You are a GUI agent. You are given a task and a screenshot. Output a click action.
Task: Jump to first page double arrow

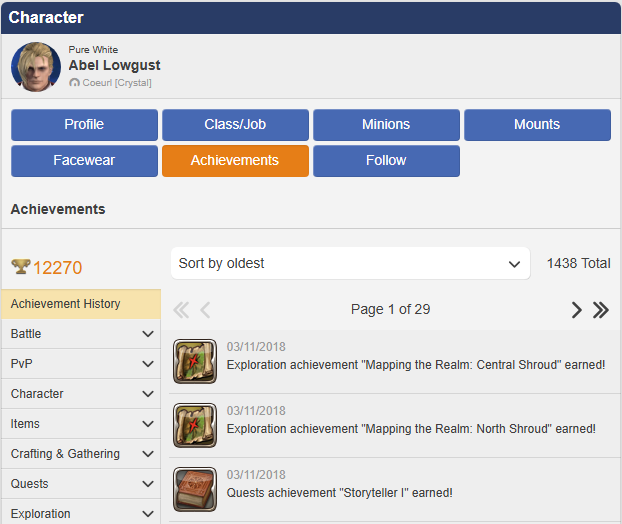point(181,310)
